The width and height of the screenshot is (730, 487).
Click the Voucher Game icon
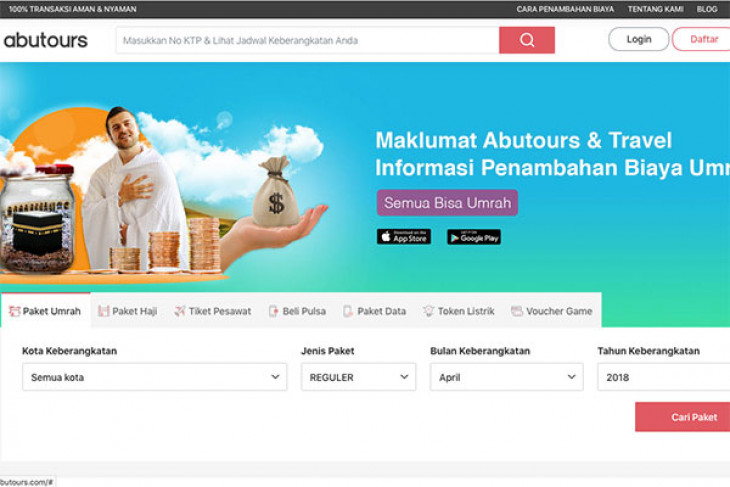[x=517, y=311]
